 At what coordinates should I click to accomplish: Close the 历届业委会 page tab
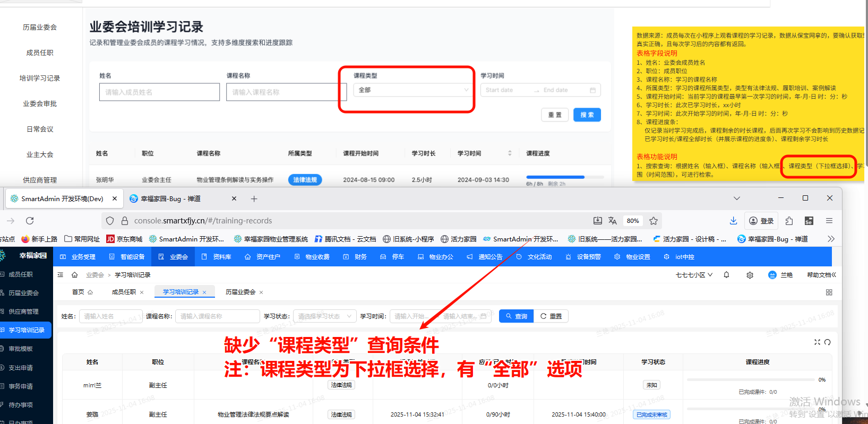[x=261, y=292]
